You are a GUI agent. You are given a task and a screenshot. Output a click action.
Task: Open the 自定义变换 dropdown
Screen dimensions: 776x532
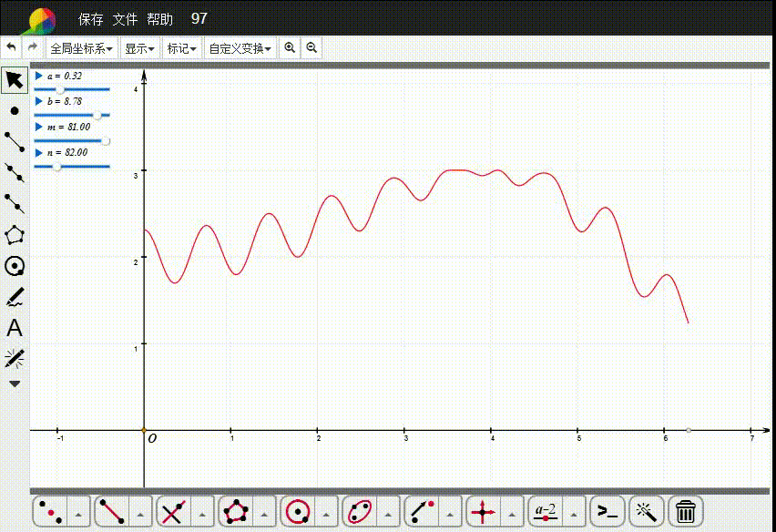pyautogui.click(x=240, y=48)
